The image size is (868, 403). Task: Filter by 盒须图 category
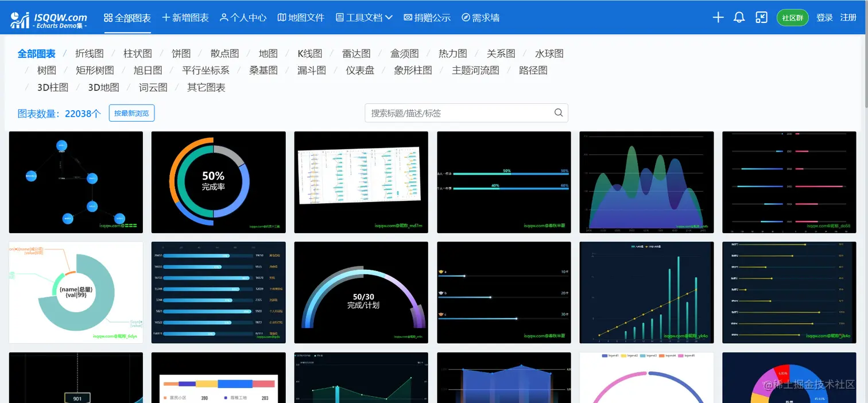(x=405, y=53)
